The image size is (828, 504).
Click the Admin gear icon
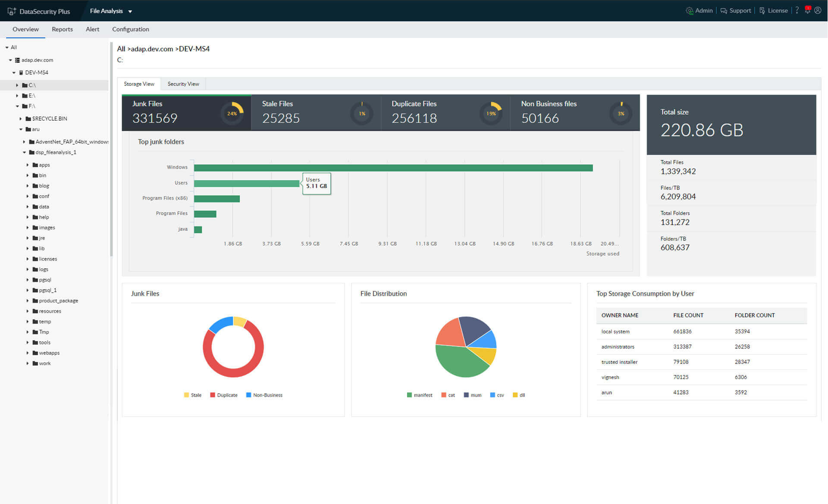689,11
